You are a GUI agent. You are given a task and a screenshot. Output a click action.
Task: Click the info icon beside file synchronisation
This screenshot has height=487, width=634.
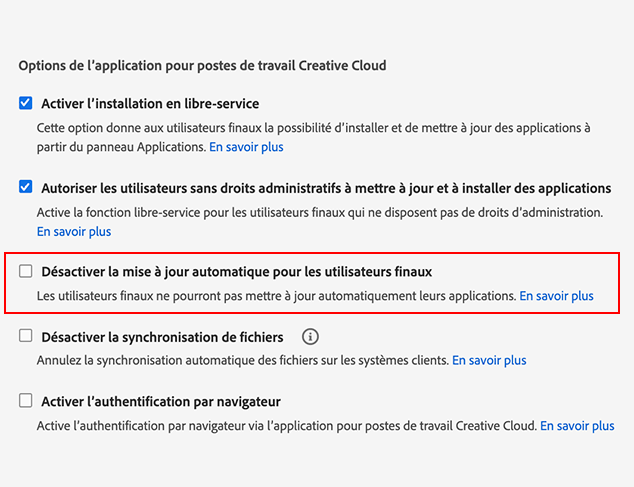(310, 337)
